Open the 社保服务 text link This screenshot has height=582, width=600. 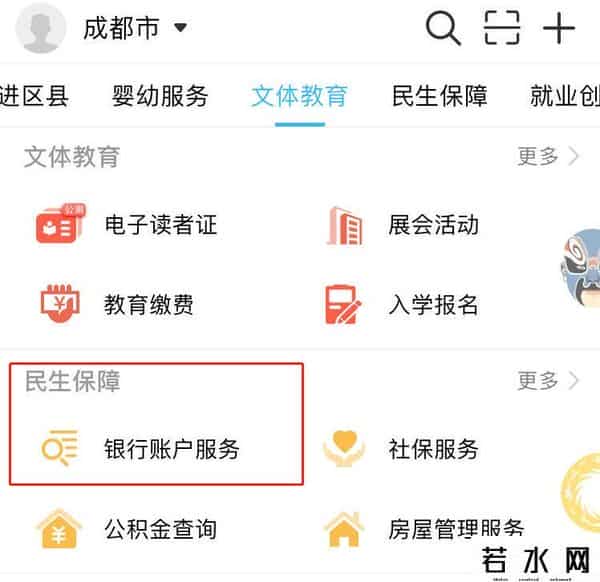(x=433, y=448)
